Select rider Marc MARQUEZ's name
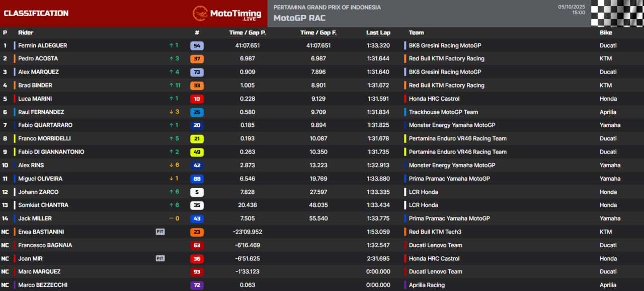The height and width of the screenshot is (291, 644). (39, 272)
